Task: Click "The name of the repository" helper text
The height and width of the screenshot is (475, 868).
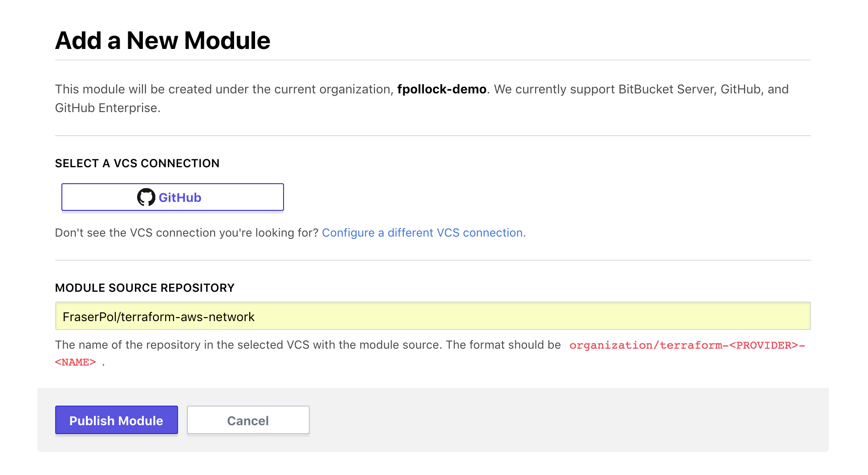Action: click(x=307, y=345)
